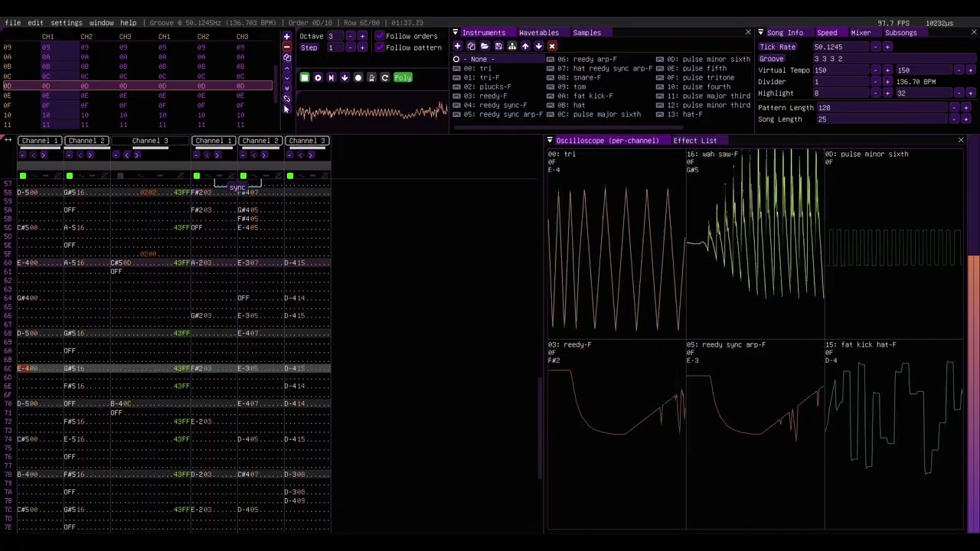The height and width of the screenshot is (551, 980).
Task: Stop playback with the green stop button
Action: click(305, 77)
